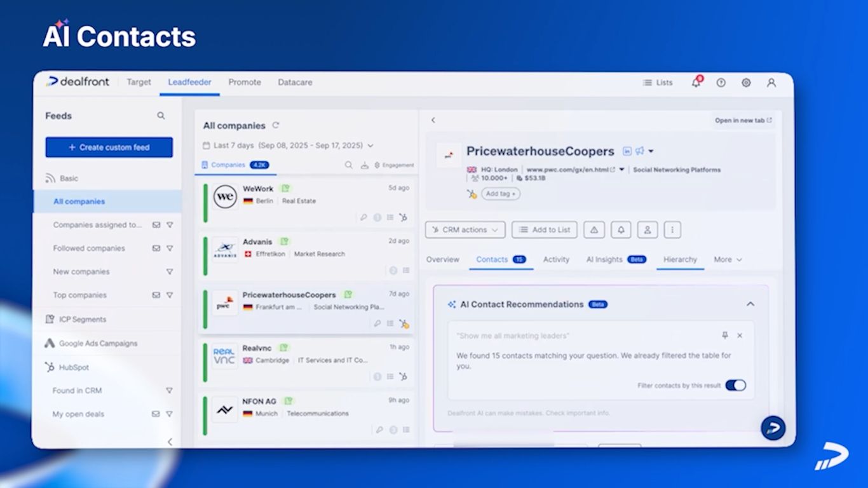868x488 pixels.
Task: Open the Engagement sort setting
Action: (x=394, y=165)
